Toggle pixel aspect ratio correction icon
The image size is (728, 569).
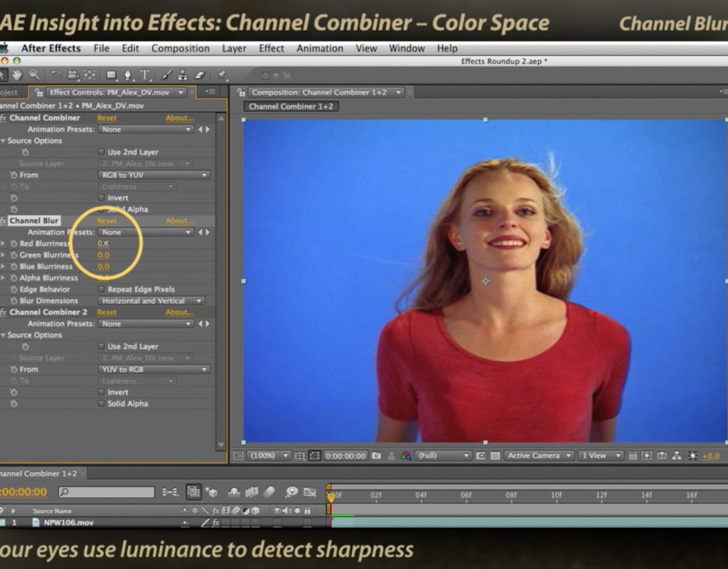pos(632,456)
